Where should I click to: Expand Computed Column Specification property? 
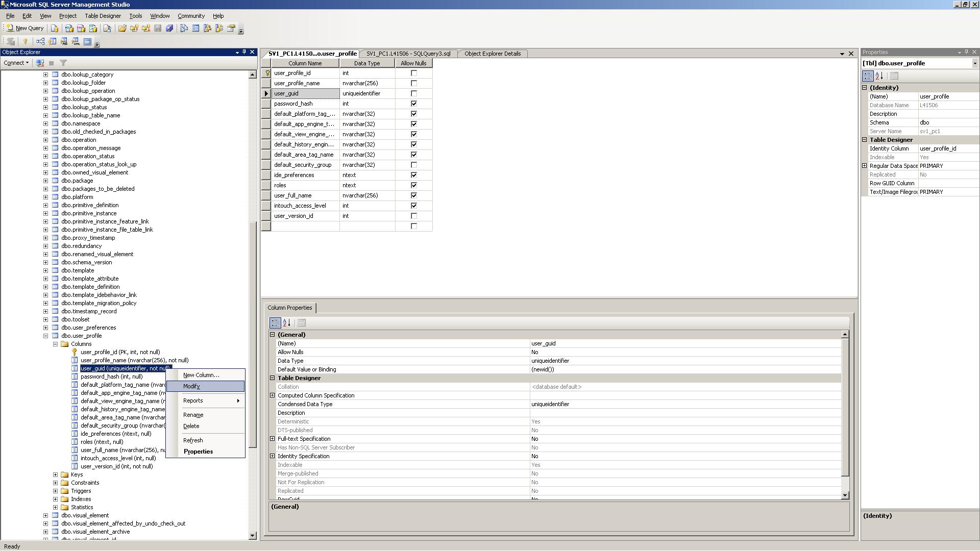point(272,395)
